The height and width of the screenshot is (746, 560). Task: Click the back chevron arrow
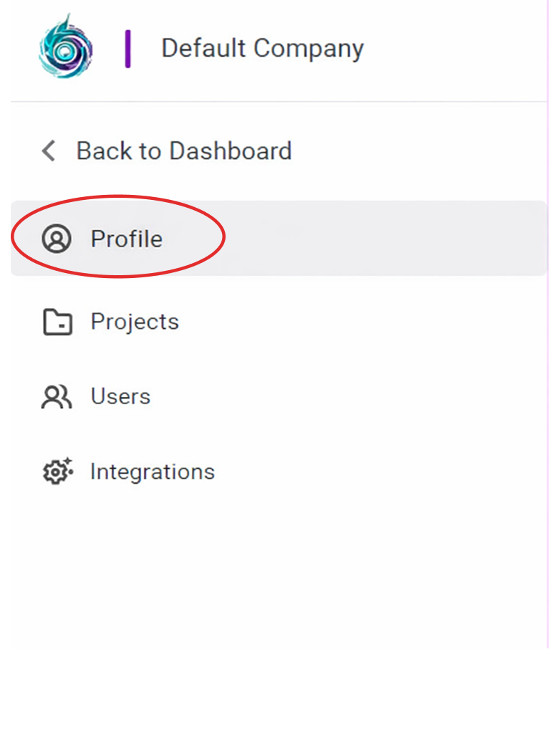tap(49, 151)
